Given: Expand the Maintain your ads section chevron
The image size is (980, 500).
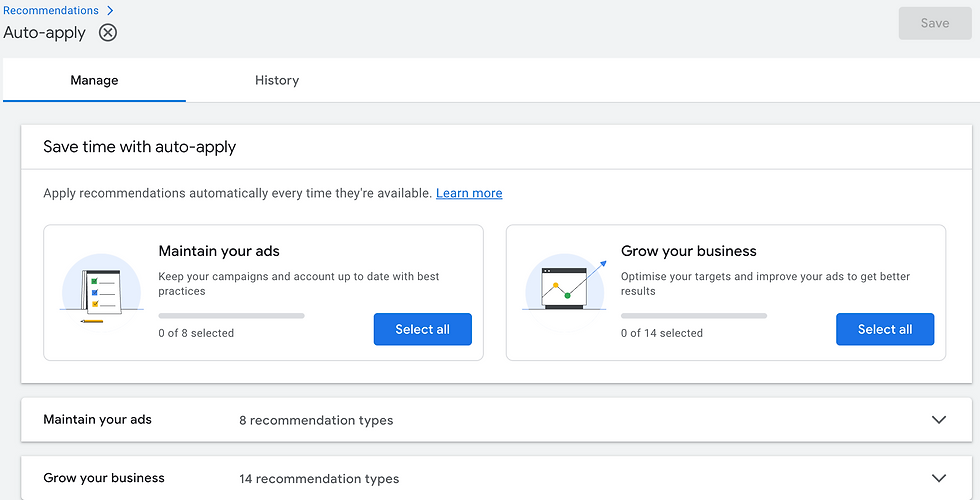Looking at the screenshot, I should point(938,420).
